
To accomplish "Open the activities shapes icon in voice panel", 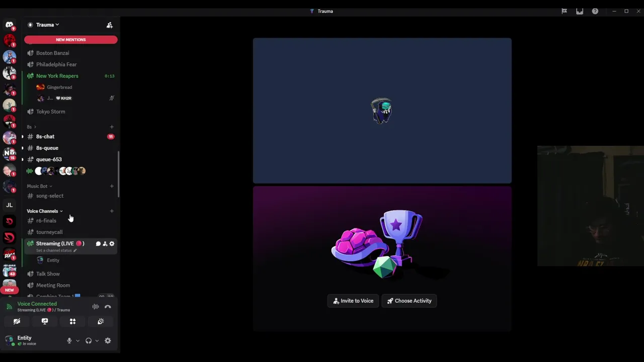I will (x=72, y=321).
